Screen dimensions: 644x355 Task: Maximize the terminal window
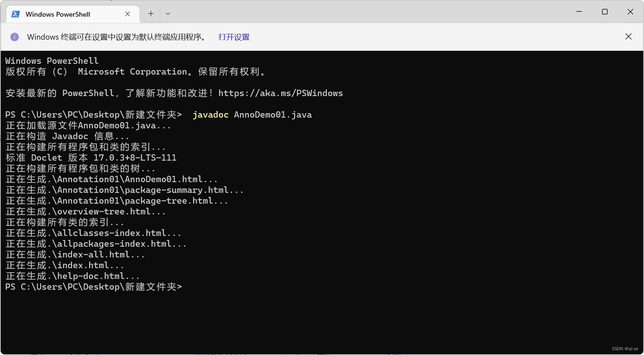coord(605,11)
